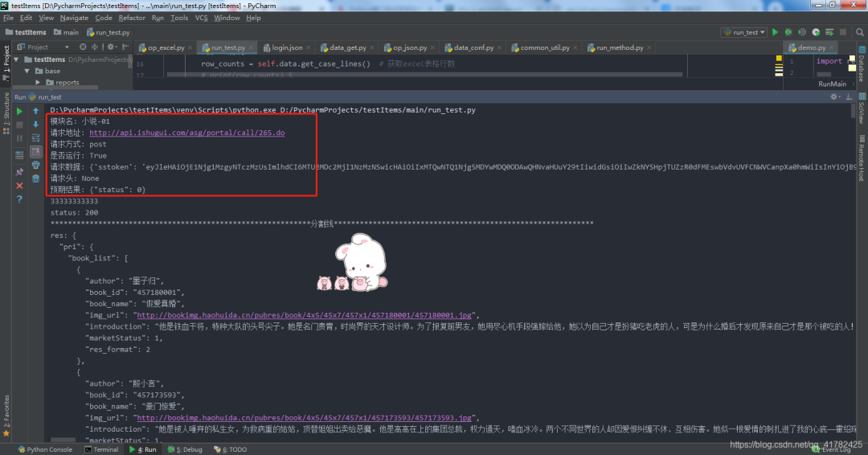Collapse the testItems root folder

coord(17,59)
